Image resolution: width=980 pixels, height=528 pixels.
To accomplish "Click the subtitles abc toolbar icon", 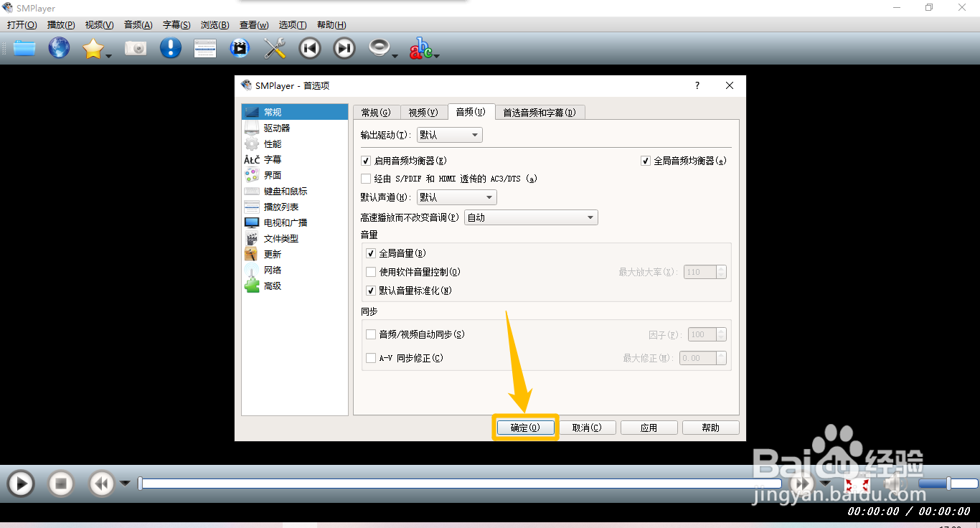I will 420,49.
